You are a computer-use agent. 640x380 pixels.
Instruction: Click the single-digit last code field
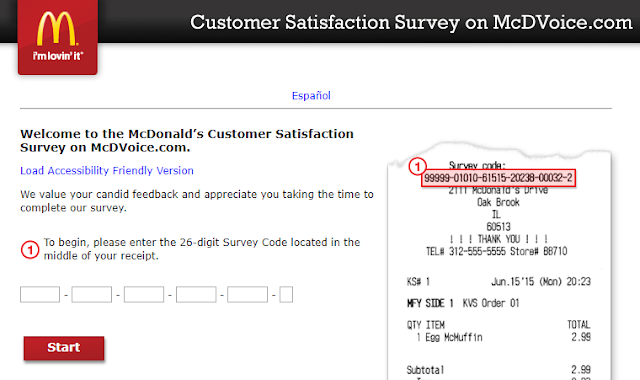pos(286,294)
